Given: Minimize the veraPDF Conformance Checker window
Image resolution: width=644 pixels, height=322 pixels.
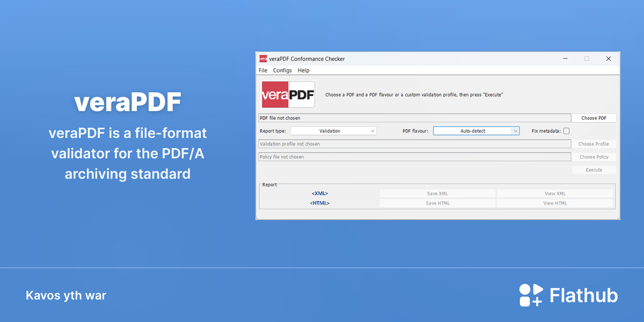Looking at the screenshot, I should (x=565, y=58).
